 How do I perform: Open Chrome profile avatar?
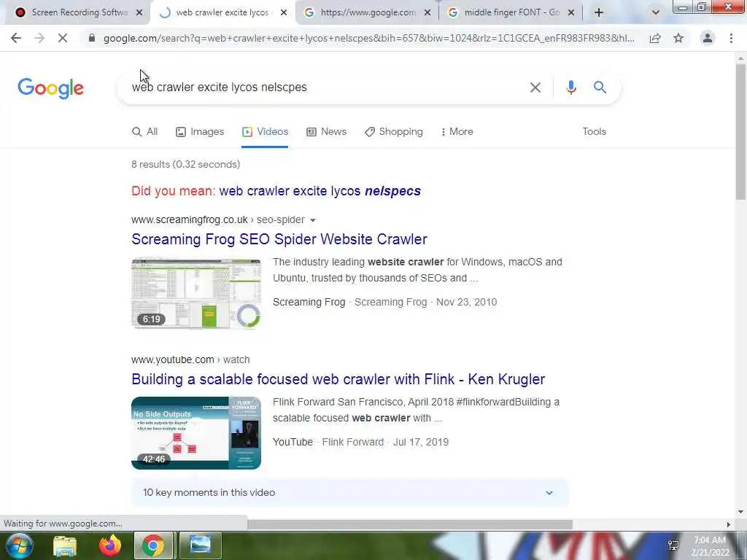(x=708, y=38)
